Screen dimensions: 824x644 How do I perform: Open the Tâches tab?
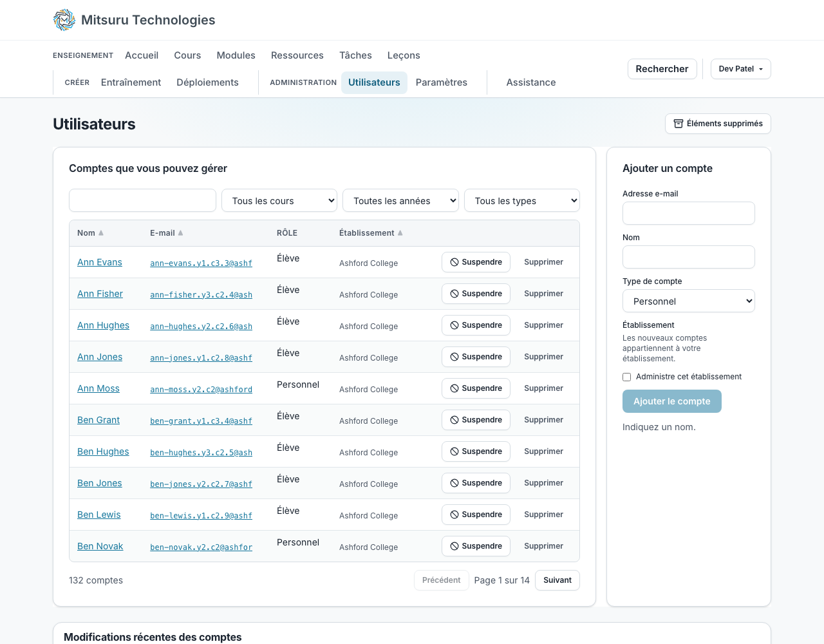pyautogui.click(x=355, y=55)
